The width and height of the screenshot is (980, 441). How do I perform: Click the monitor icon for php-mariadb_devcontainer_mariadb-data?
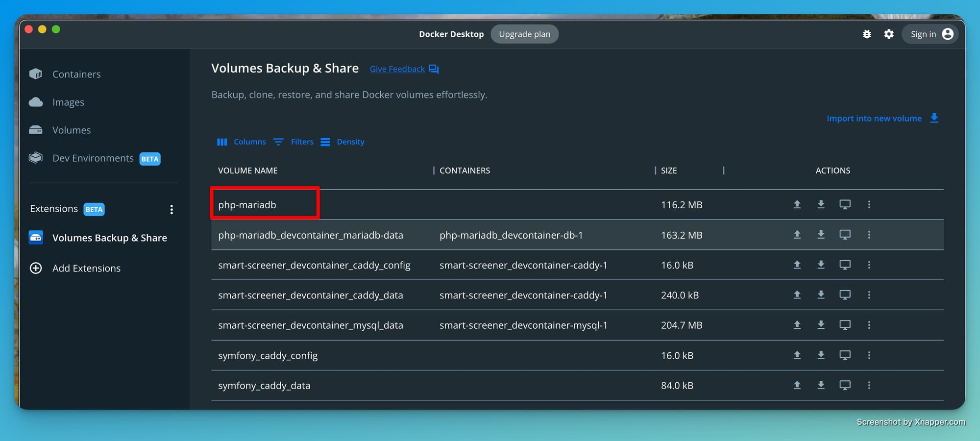coord(845,235)
